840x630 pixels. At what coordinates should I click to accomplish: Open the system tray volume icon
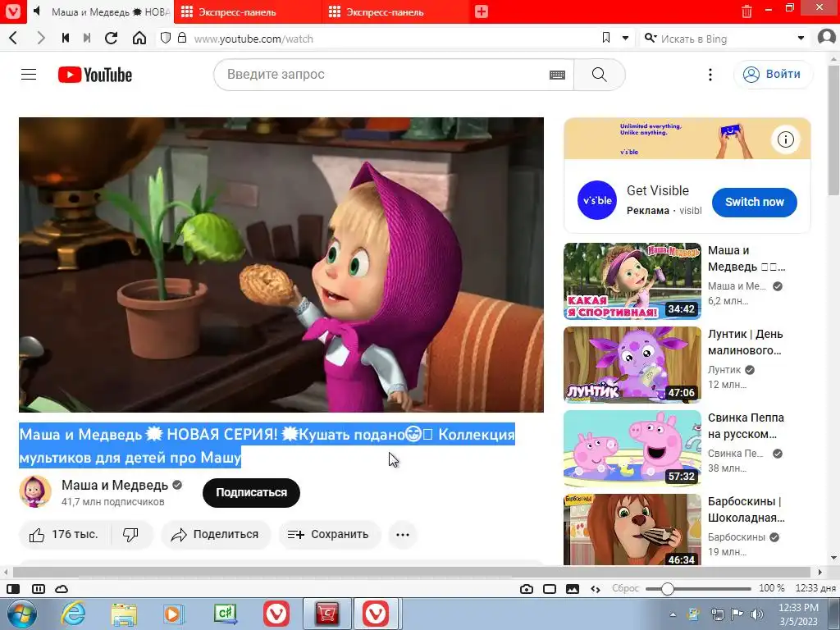tap(757, 614)
